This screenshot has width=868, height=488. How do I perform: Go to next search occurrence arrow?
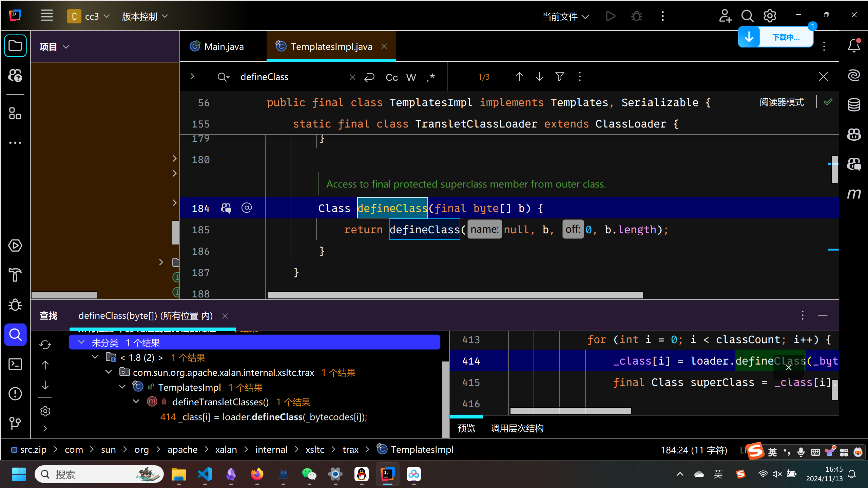tap(539, 77)
